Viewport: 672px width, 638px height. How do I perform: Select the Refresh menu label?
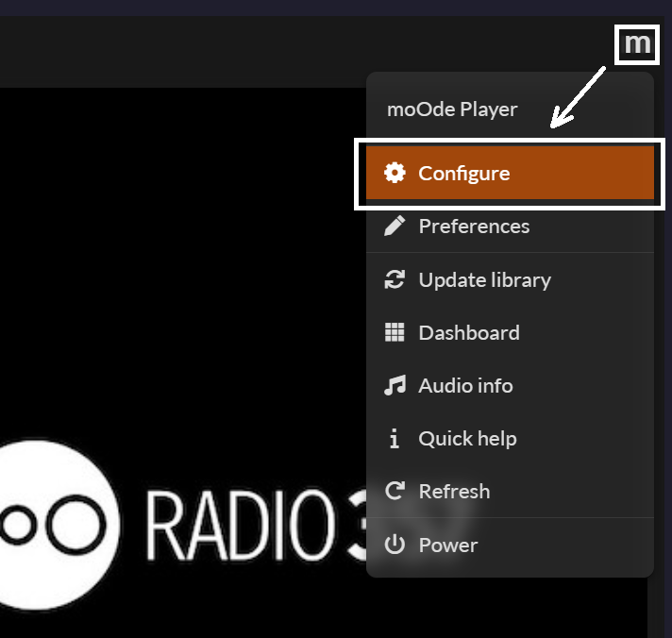454,492
